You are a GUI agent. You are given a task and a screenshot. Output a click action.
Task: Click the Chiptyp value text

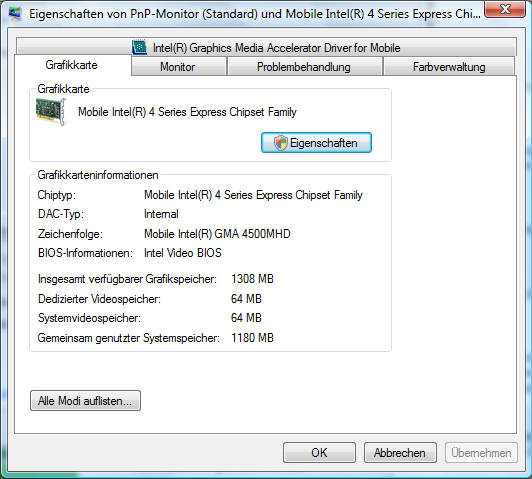(253, 195)
